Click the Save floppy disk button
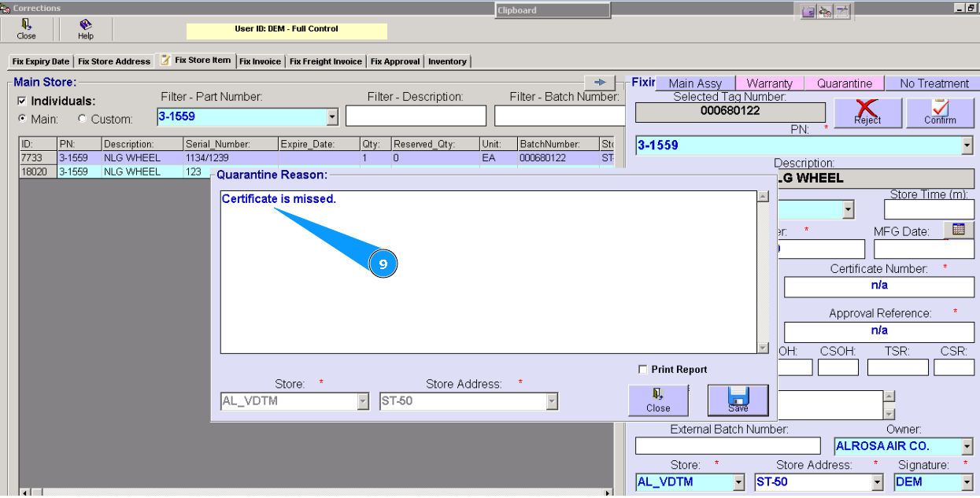 pyautogui.click(x=738, y=400)
